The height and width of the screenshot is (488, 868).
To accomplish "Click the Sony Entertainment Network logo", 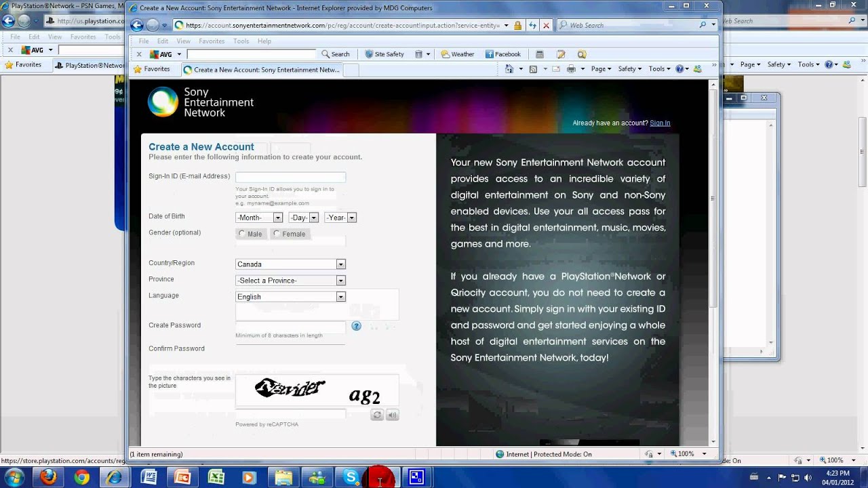I will (201, 102).
